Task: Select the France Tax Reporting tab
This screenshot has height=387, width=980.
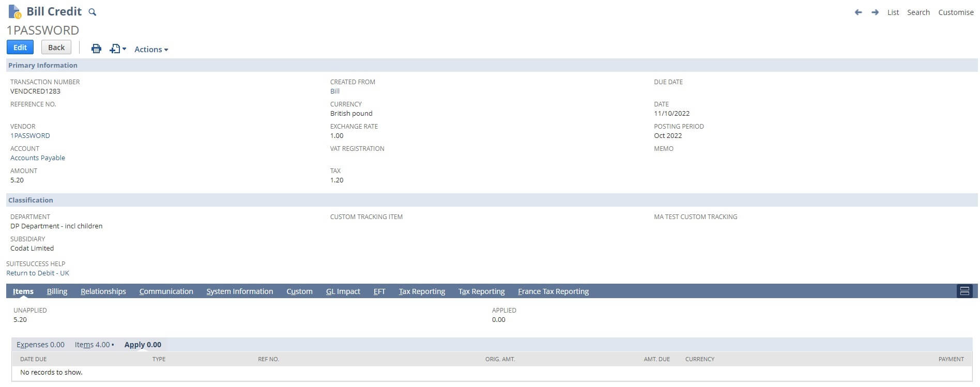Action: point(553,291)
